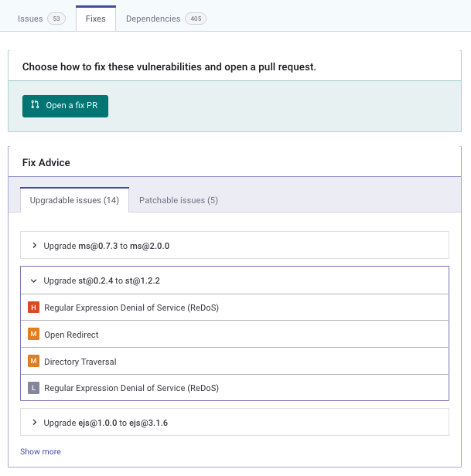
Task: Click the orange M badge beside Directory Traversal
Action: (34, 361)
